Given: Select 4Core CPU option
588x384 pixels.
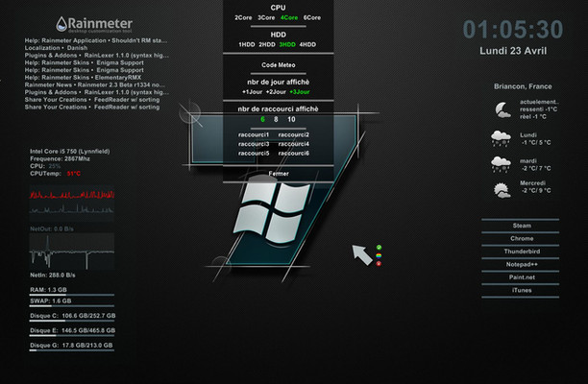Looking at the screenshot, I should [x=289, y=17].
